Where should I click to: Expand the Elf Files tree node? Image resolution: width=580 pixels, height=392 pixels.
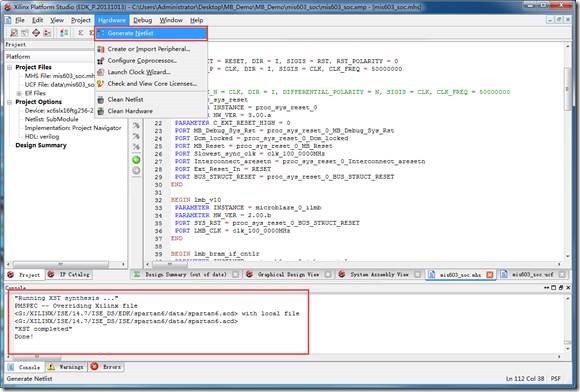pos(19,93)
